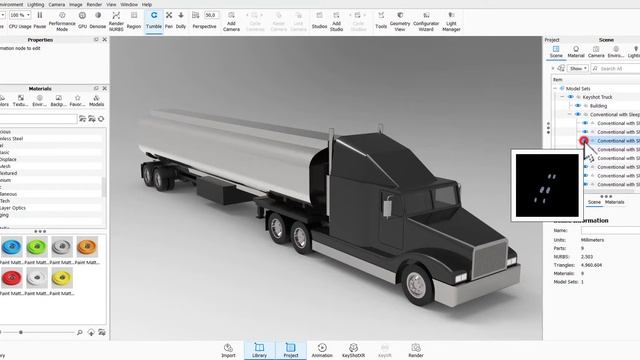The height and width of the screenshot is (360, 640).
Task: Open the Image menu
Action: point(76,4)
